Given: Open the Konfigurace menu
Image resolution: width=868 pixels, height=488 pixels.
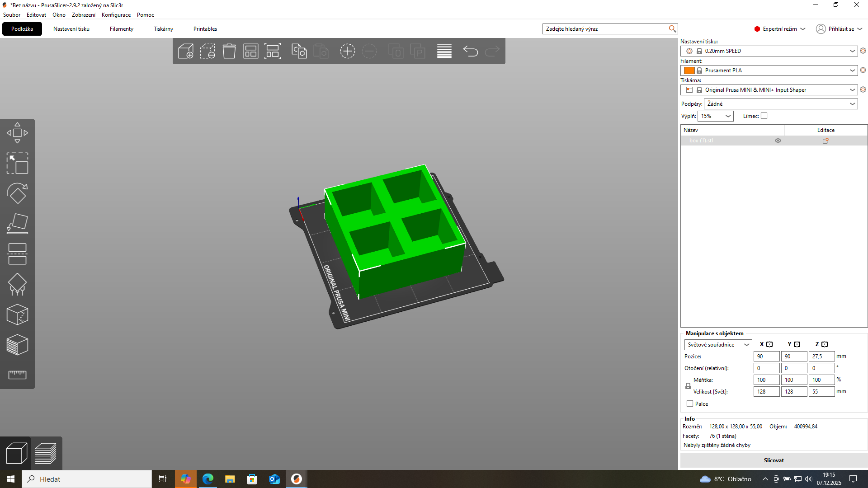Looking at the screenshot, I should (116, 15).
